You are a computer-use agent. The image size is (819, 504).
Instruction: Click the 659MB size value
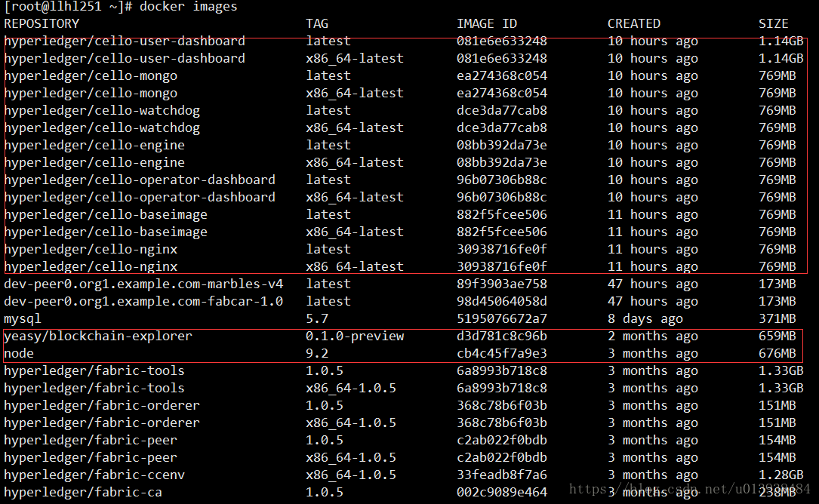click(x=777, y=336)
